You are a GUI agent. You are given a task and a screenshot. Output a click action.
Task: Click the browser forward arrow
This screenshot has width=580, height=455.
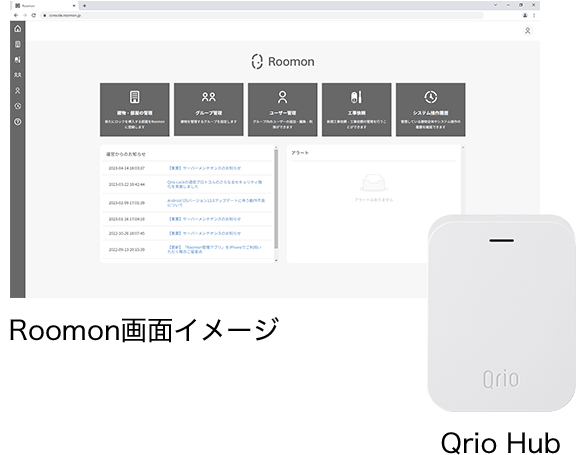(x=25, y=15)
